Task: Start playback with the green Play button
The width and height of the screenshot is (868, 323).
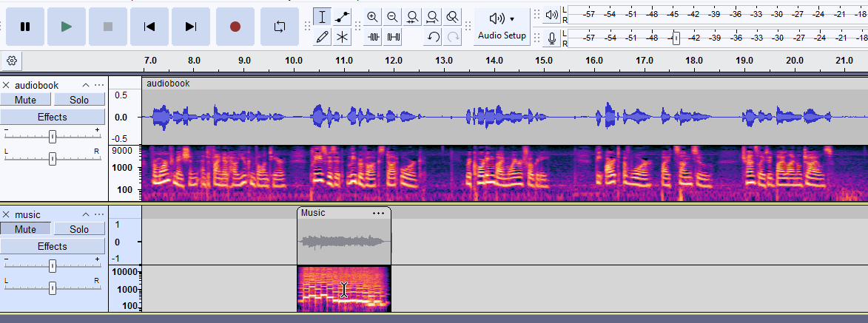Action: click(x=67, y=27)
